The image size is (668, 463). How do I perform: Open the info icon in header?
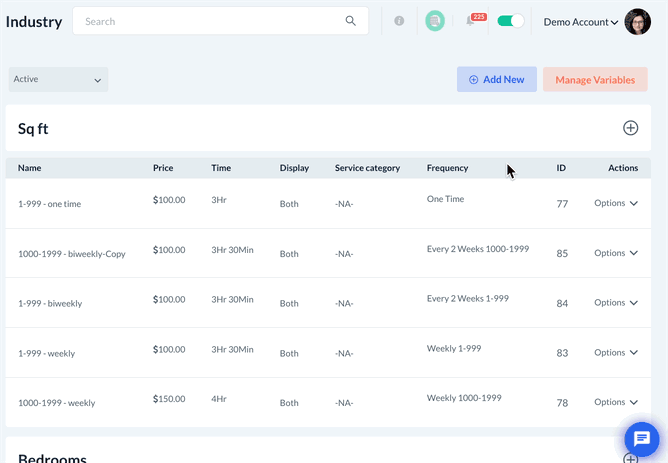399,21
